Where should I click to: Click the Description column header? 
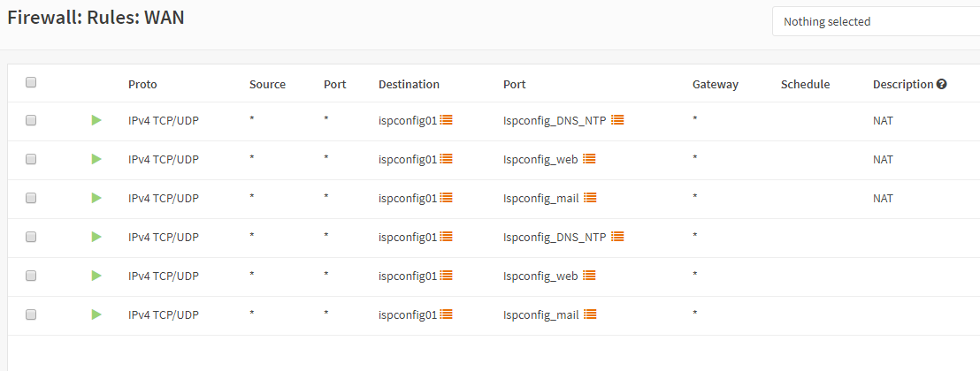pos(902,84)
